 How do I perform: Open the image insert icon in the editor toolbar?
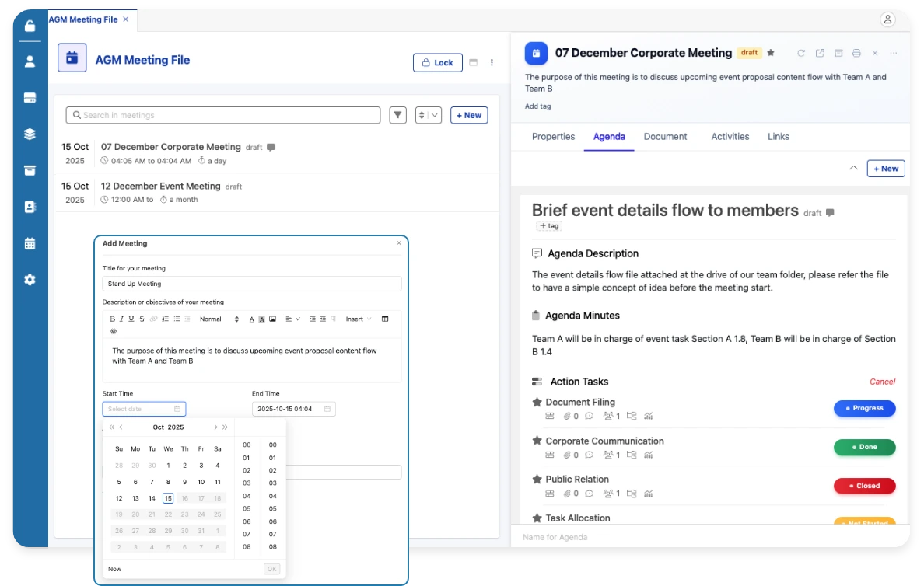273,319
